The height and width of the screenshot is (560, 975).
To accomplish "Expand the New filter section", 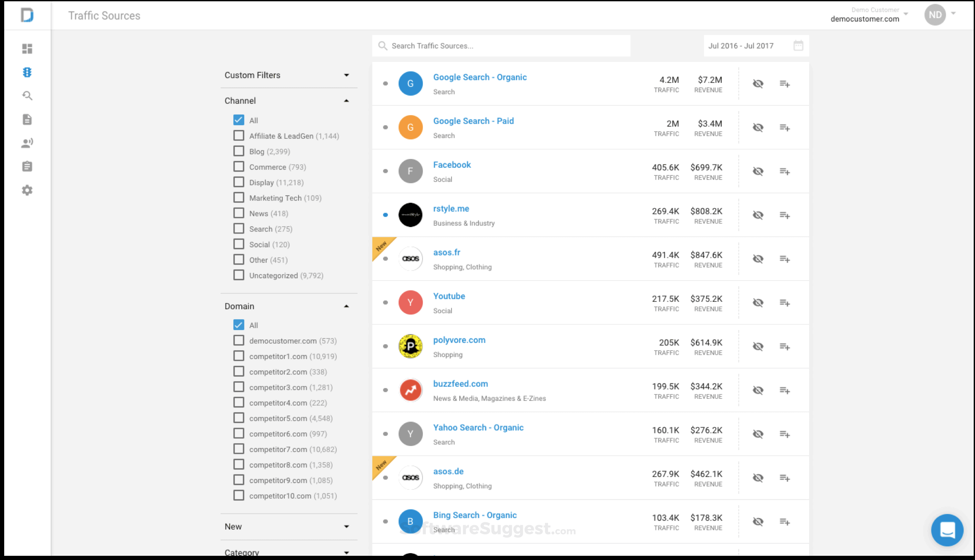I will [347, 526].
